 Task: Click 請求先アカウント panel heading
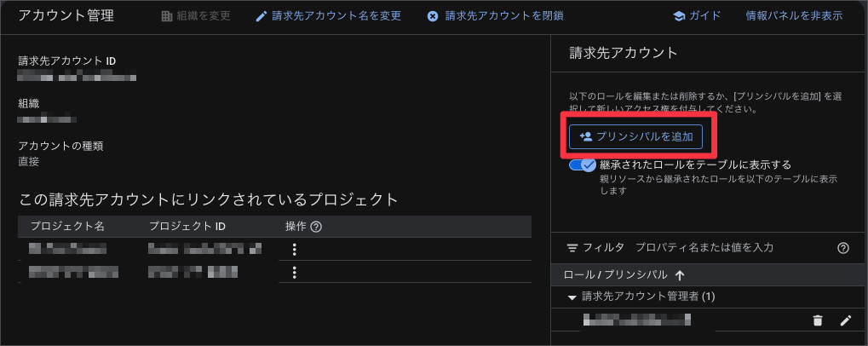coord(624,53)
